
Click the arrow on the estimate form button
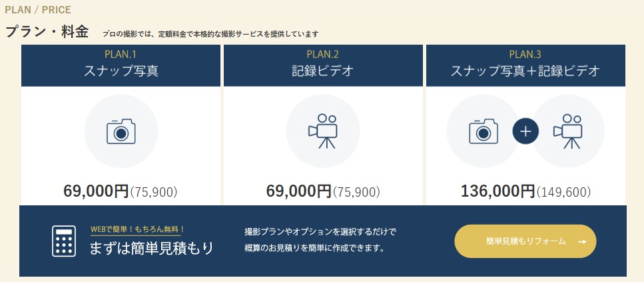581,242
